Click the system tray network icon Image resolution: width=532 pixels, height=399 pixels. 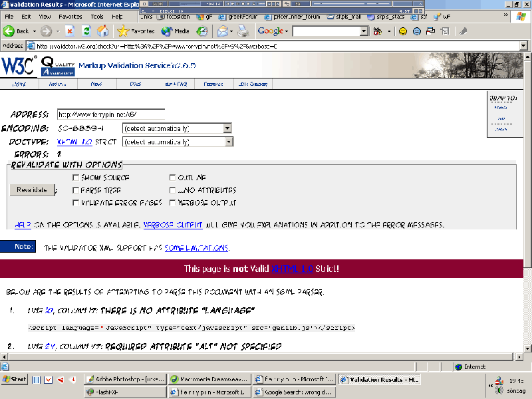(499, 380)
